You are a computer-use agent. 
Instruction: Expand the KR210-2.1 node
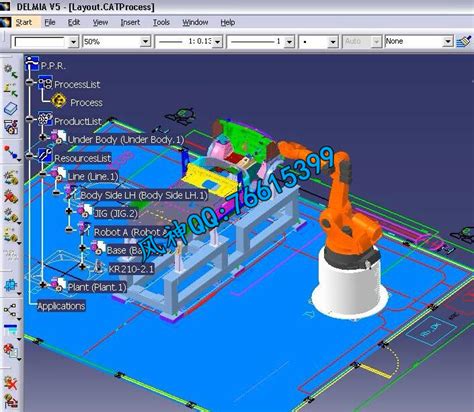[82, 266]
